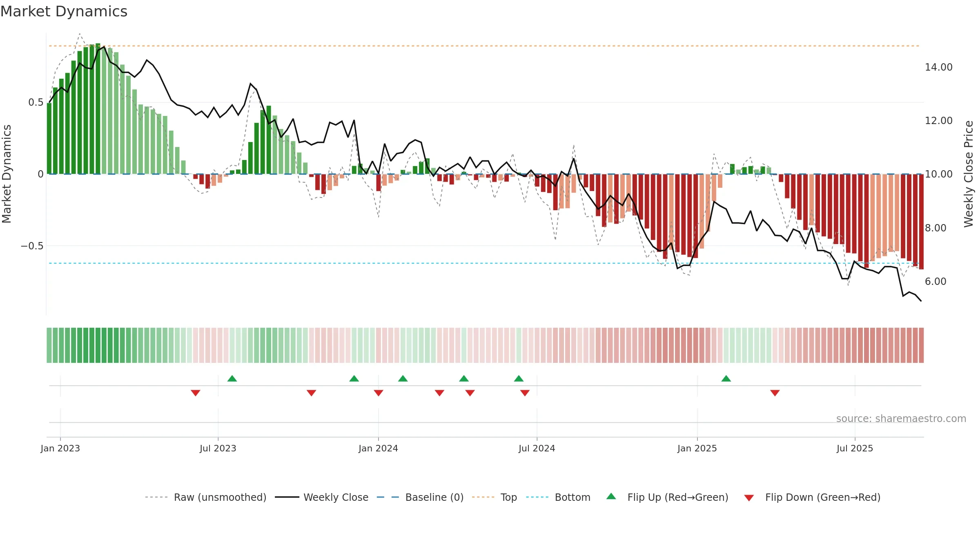
Task: Click the last red heat-strip cell
Action: [x=921, y=345]
